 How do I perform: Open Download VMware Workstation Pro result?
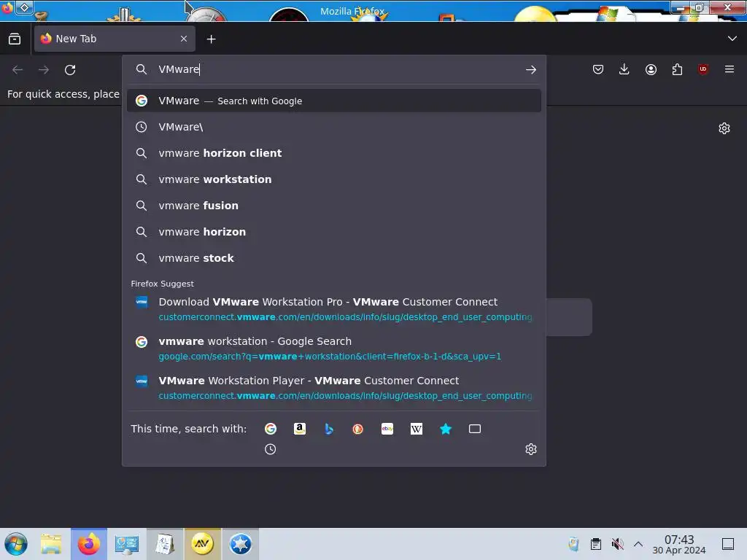pos(334,309)
